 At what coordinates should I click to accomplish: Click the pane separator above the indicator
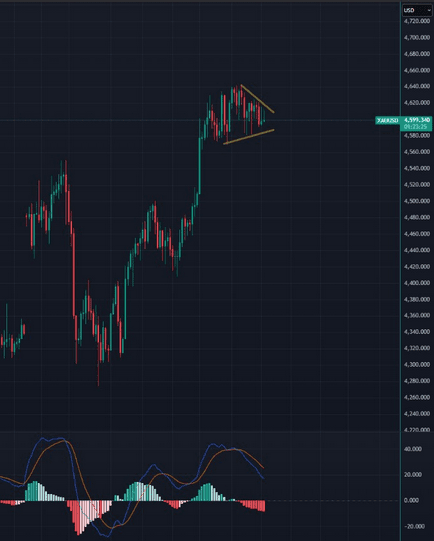pos(200,432)
